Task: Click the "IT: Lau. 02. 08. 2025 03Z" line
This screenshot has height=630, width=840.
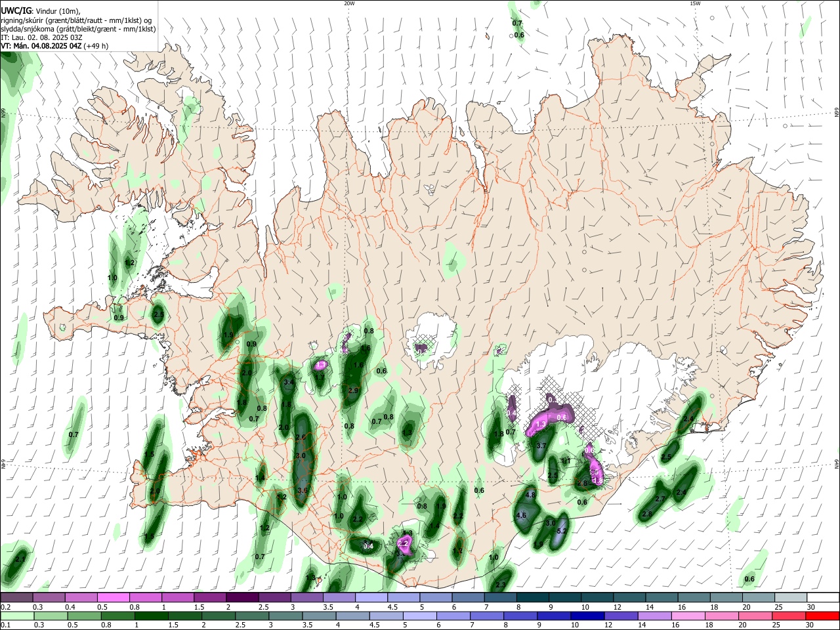Action: [41, 37]
